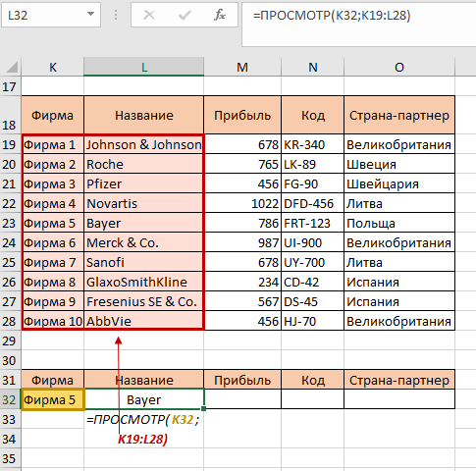Image resolution: width=476 pixels, height=471 pixels.
Task: Click the Name Box showing L32
Action: (51, 15)
